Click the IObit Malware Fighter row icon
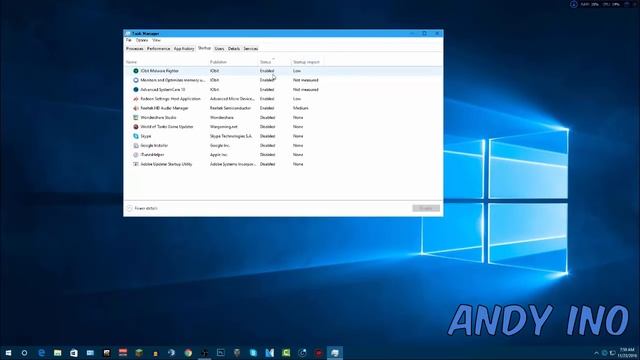Screen dimensions: 640x360 coord(136,71)
